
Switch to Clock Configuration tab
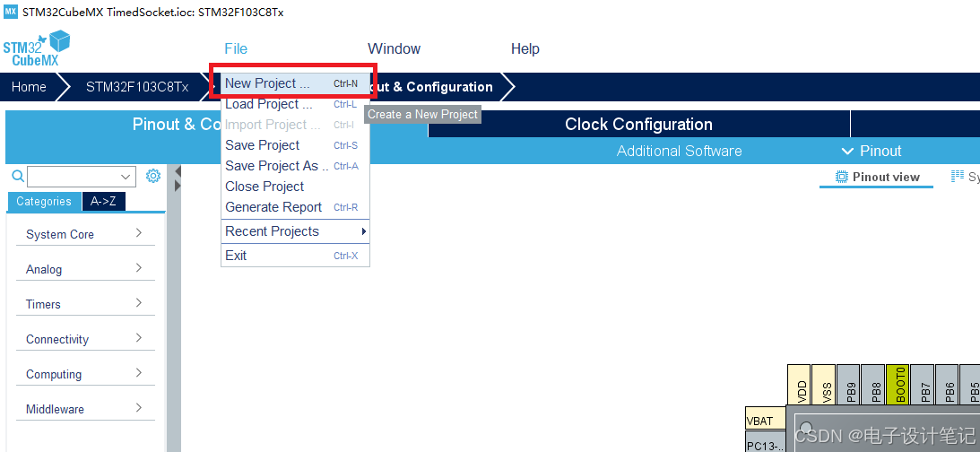click(638, 125)
